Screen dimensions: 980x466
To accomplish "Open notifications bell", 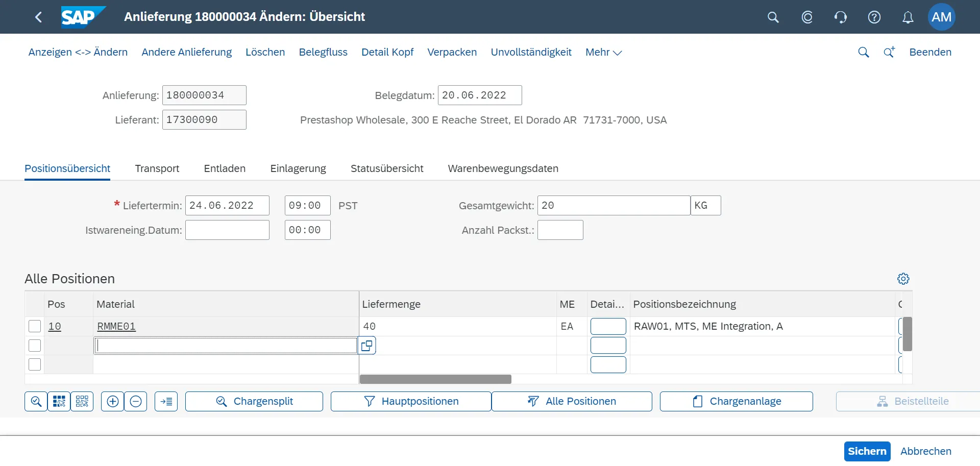I will point(908,17).
